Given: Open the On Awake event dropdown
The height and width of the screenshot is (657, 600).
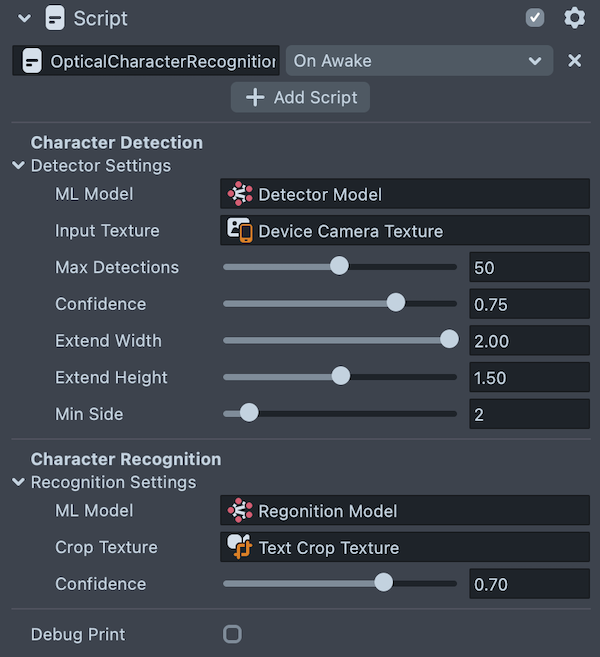Looking at the screenshot, I should 418,61.
